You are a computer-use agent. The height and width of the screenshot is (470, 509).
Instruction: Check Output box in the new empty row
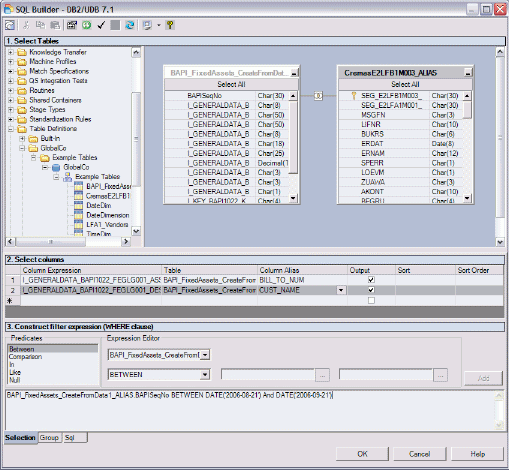[x=371, y=301]
